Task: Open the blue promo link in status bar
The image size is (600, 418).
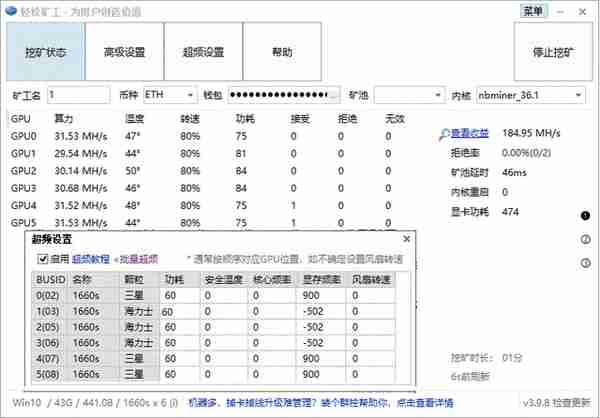Action: pyautogui.click(x=321, y=403)
